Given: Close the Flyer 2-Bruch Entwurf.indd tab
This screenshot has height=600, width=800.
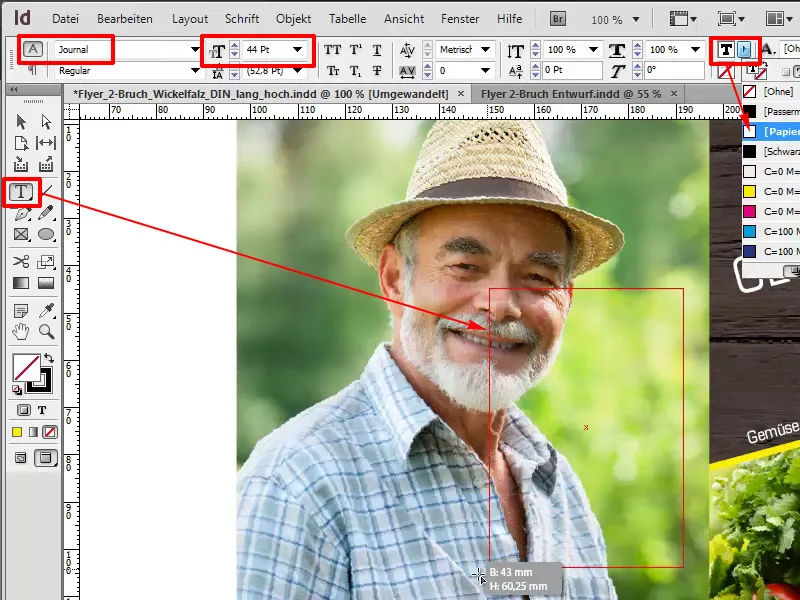Looking at the screenshot, I should coord(674,94).
